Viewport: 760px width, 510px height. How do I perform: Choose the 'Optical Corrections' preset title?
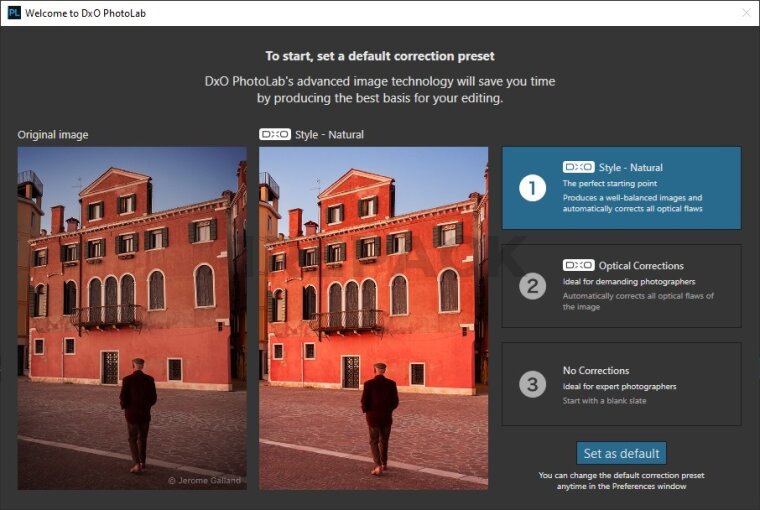click(641, 265)
